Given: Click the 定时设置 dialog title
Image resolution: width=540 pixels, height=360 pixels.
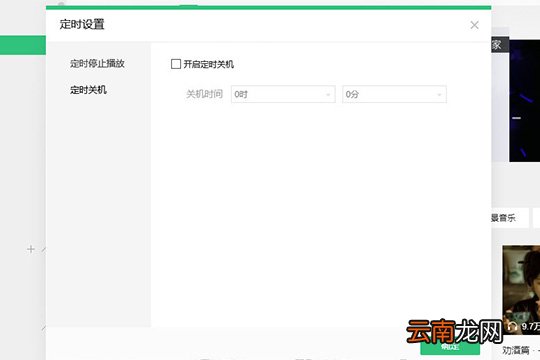Looking at the screenshot, I should pyautogui.click(x=82, y=24).
